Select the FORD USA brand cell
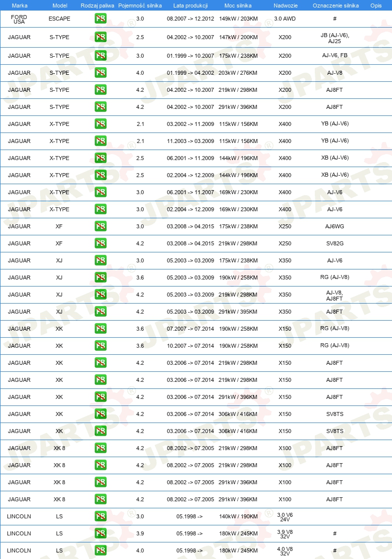 19,19
